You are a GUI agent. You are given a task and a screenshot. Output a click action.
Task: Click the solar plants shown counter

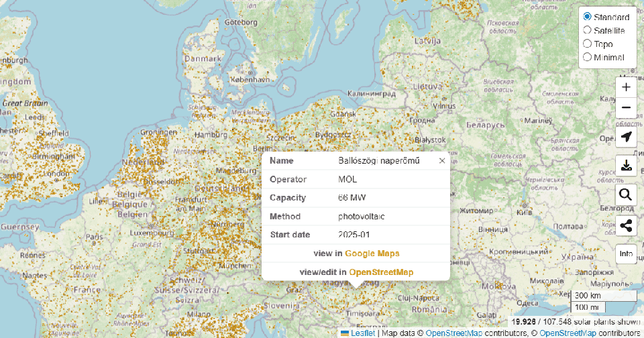tap(576, 322)
